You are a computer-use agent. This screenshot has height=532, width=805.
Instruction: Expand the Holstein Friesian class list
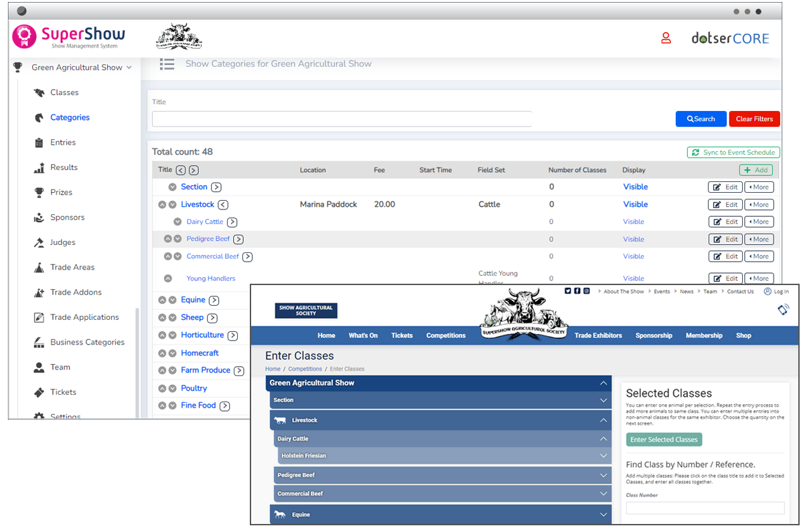(x=603, y=456)
